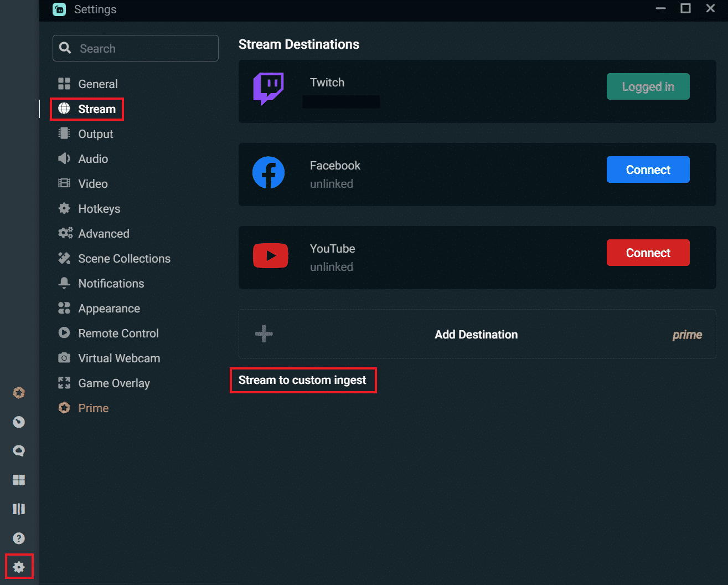Click the Advanced double-gear icon
The image size is (728, 585).
65,233
